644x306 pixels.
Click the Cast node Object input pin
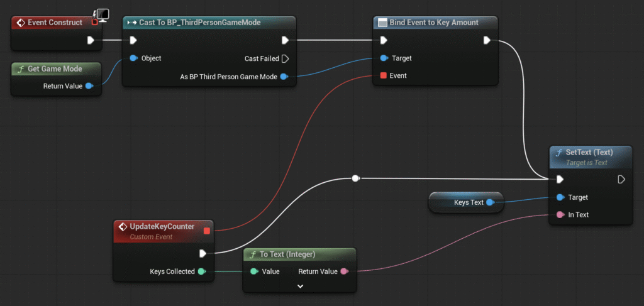pos(133,58)
